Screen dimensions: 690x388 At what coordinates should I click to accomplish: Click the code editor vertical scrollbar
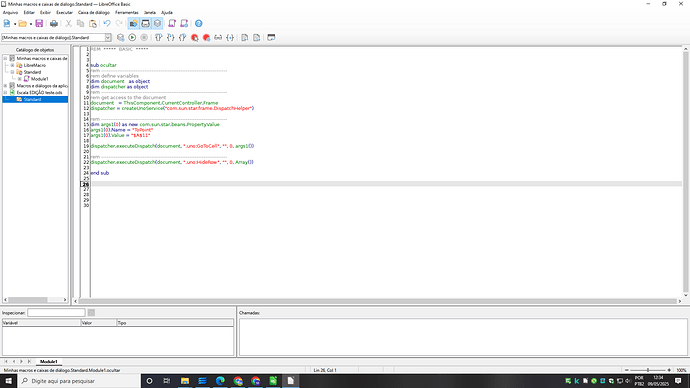pyautogui.click(x=686, y=172)
